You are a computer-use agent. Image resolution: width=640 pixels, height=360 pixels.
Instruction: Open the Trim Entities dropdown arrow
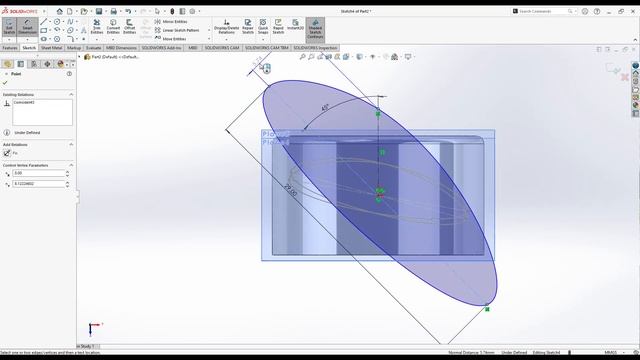point(97,40)
